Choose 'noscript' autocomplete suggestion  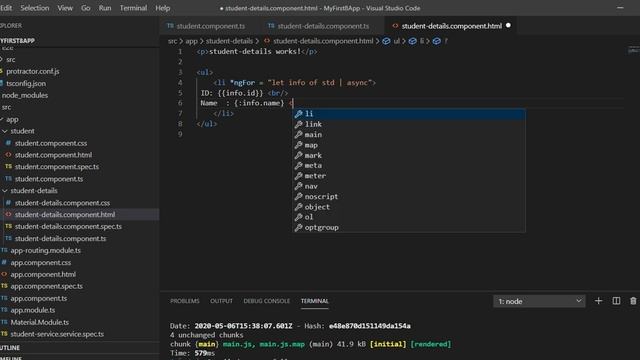click(x=409, y=196)
